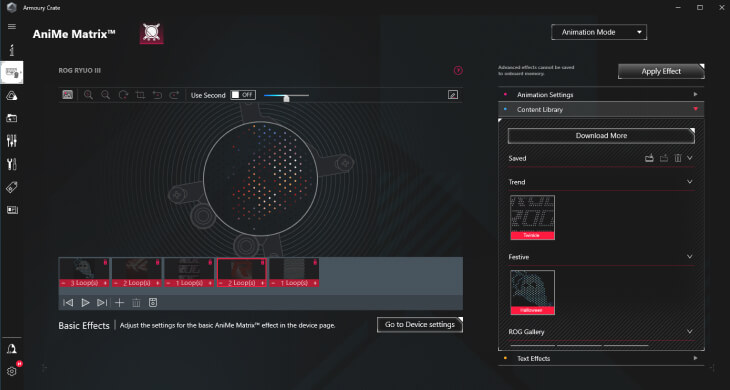Image resolution: width=730 pixels, height=390 pixels.
Task: Toggle the Use Second switch
Action: 243,95
